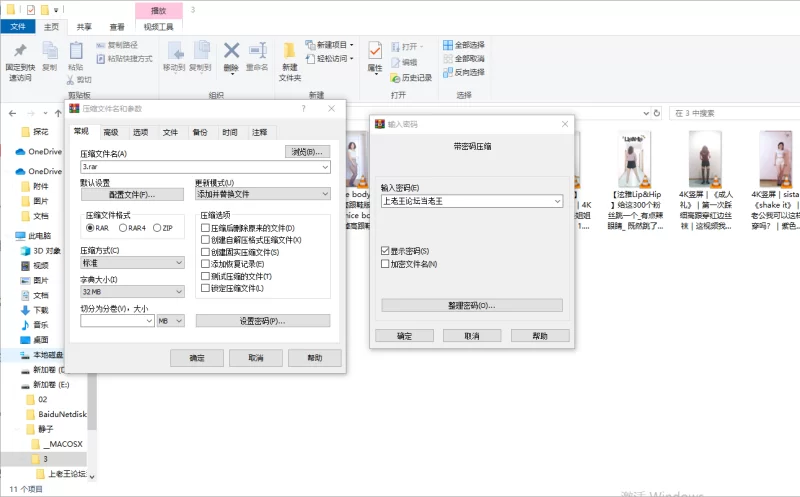Select the _MACOSX folder in tree
Image resolution: width=800 pixels, height=497 pixels.
[x=65, y=444]
